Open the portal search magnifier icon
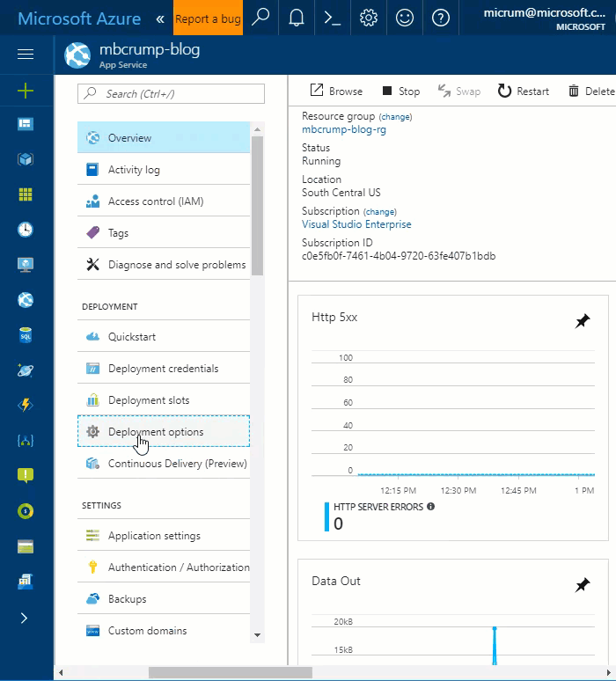Viewport: 616px width, 681px height. [260, 18]
